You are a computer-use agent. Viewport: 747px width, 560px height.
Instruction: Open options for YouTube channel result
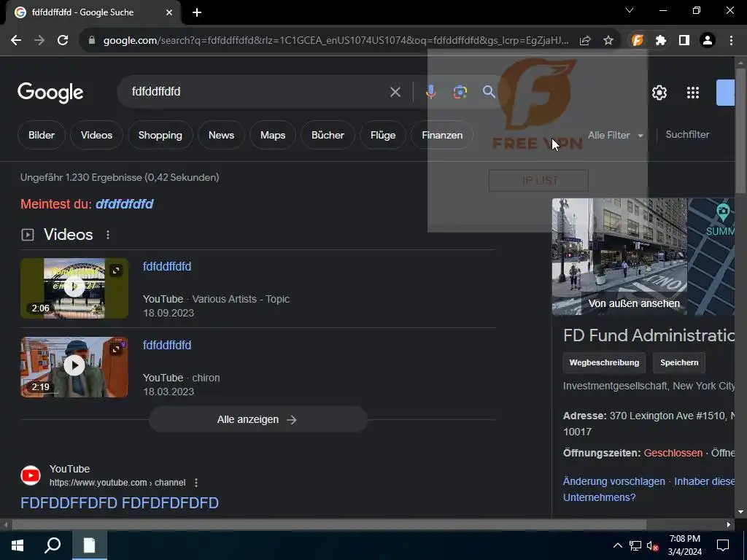coord(196,483)
